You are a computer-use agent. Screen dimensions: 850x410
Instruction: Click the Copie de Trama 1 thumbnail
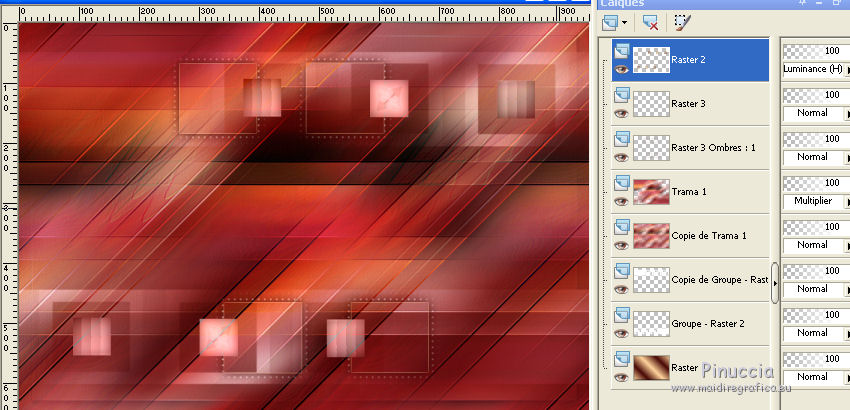pyautogui.click(x=652, y=236)
